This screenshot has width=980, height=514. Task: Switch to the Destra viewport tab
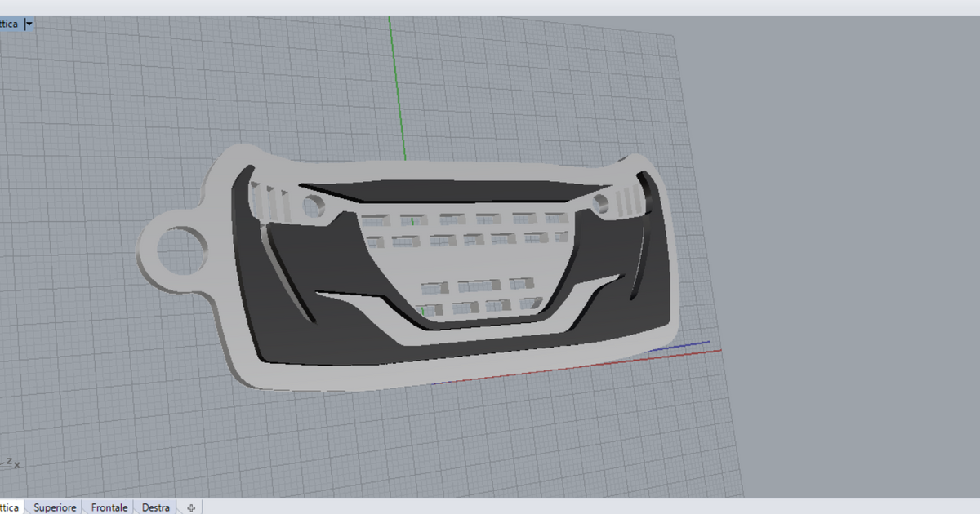pos(156,507)
